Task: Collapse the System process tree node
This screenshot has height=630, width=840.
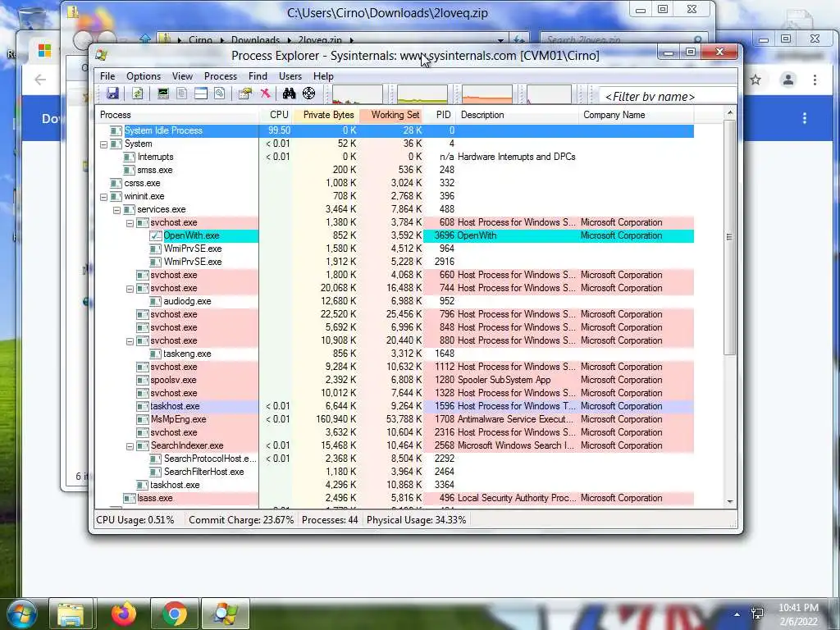Action: click(103, 144)
